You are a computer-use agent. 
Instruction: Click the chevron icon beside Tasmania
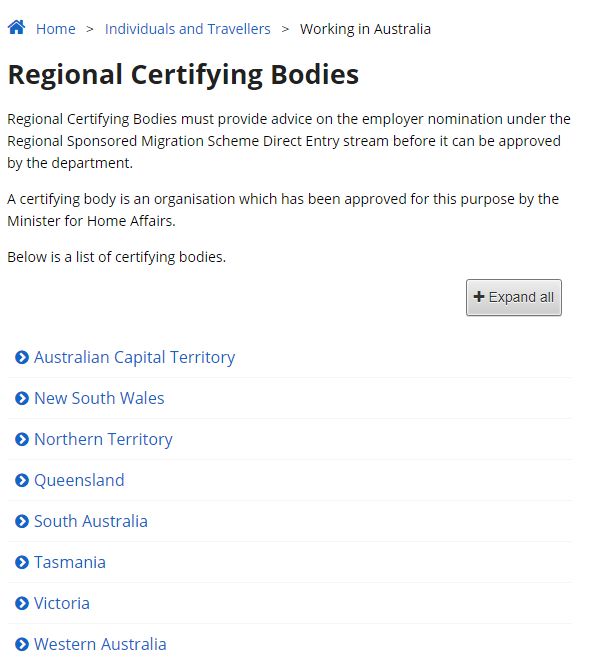[22, 562]
